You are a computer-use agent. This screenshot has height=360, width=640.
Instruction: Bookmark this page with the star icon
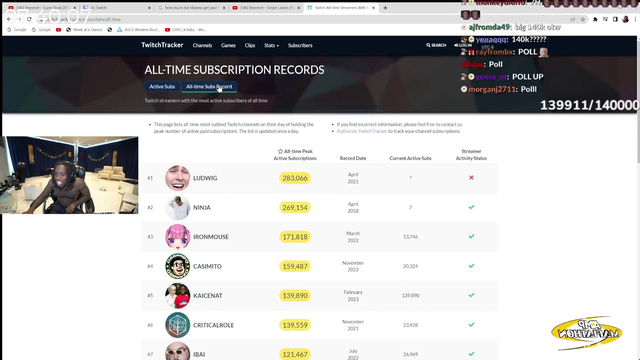tap(583, 19)
